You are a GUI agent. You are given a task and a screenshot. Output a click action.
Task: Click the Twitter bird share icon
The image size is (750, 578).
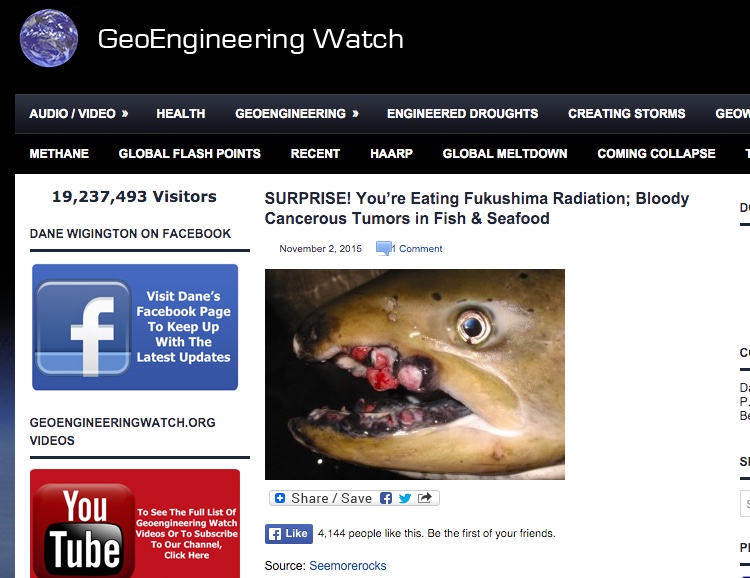click(x=405, y=498)
